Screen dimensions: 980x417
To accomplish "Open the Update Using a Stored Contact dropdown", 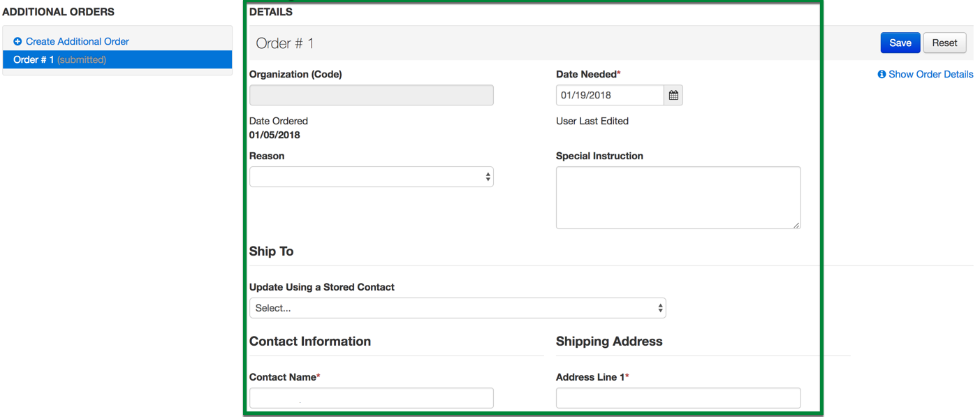I will tap(458, 308).
